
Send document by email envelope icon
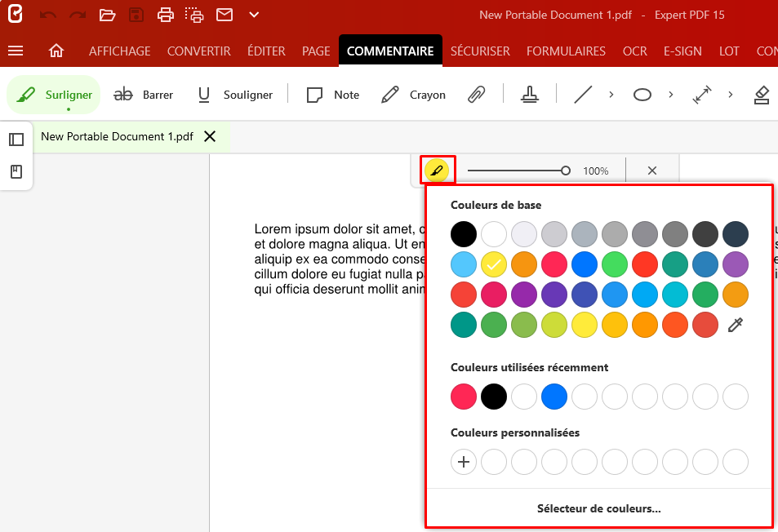tap(225, 15)
